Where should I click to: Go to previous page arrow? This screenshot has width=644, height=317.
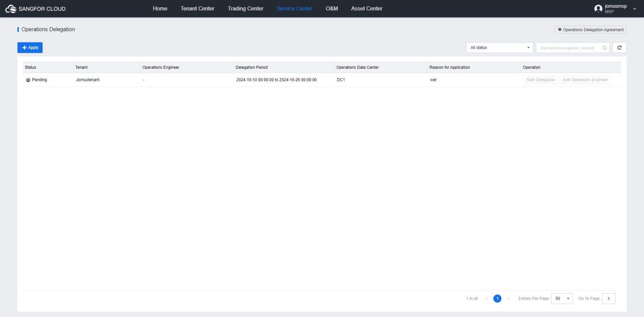pyautogui.click(x=486, y=298)
